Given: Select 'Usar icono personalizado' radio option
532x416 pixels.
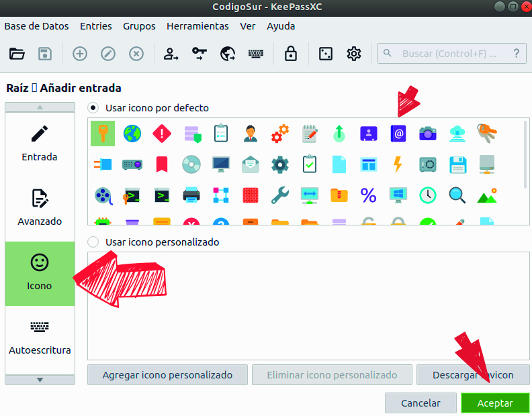Looking at the screenshot, I should point(93,242).
